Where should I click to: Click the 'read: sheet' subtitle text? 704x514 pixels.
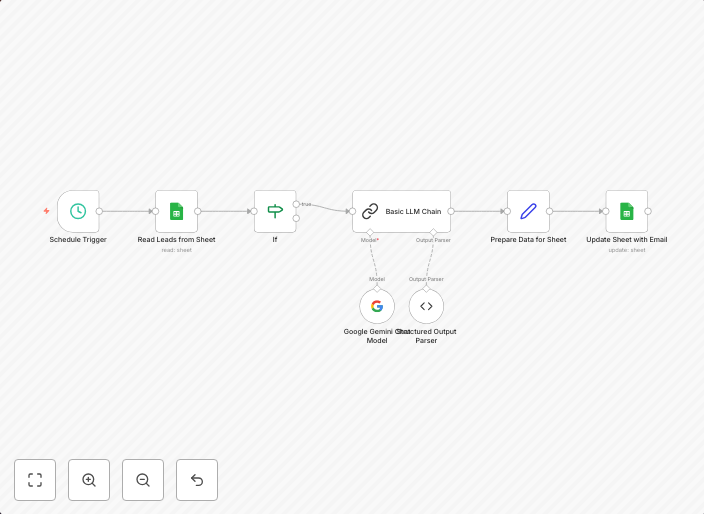click(x=176, y=250)
